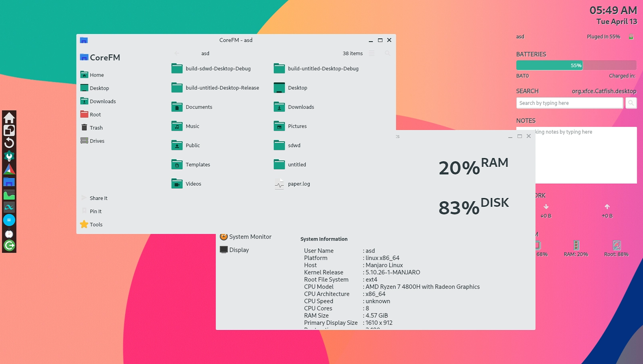The width and height of the screenshot is (643, 364).
Task: Open the wrench gear settings dock icon
Action: [9, 156]
